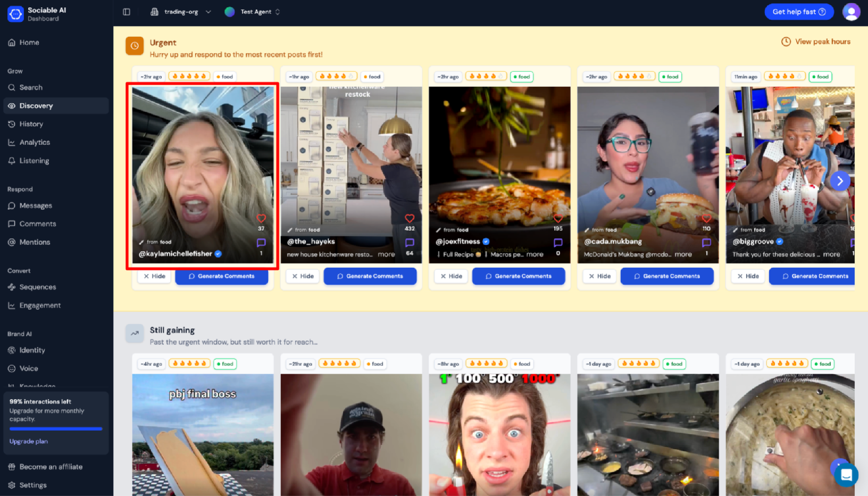Generate Comments for joexfitness post

click(518, 276)
